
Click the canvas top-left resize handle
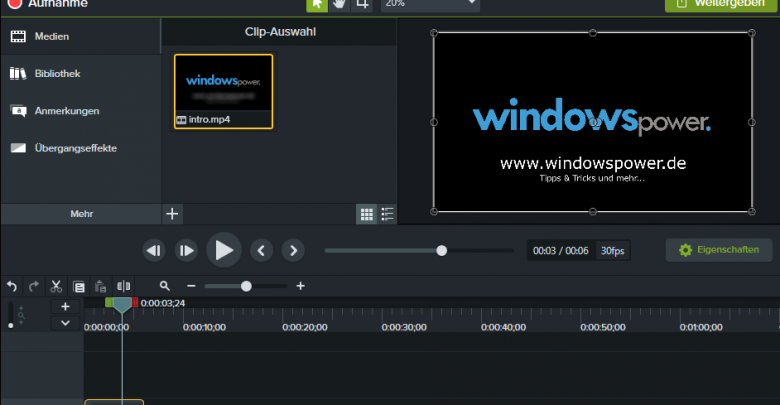[x=434, y=33]
